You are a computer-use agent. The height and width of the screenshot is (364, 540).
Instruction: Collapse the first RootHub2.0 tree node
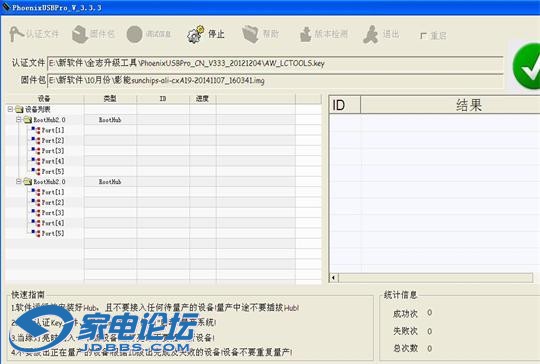tap(19, 119)
